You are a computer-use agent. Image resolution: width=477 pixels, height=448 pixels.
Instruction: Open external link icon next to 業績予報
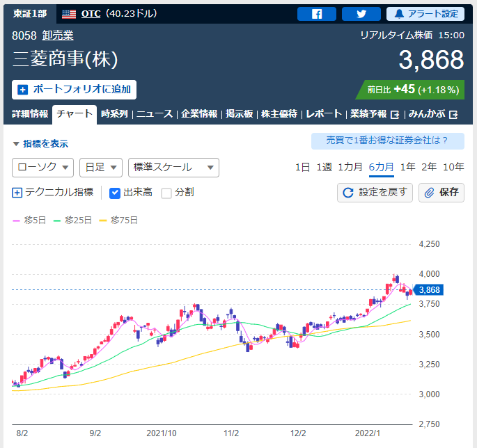click(395, 115)
